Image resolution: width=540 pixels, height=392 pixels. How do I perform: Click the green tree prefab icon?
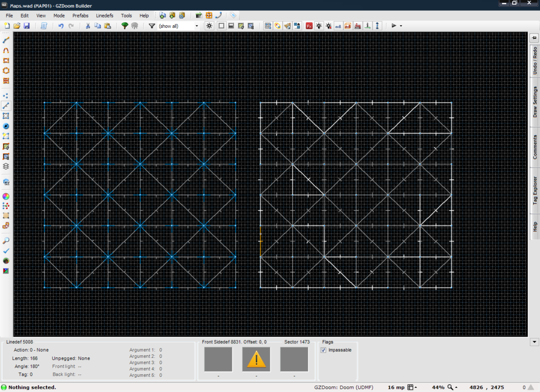[x=124, y=26]
